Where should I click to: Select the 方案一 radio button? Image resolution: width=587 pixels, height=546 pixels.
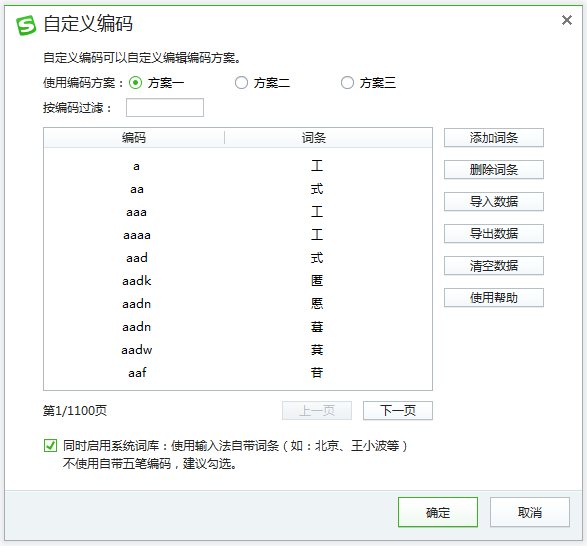[x=135, y=83]
